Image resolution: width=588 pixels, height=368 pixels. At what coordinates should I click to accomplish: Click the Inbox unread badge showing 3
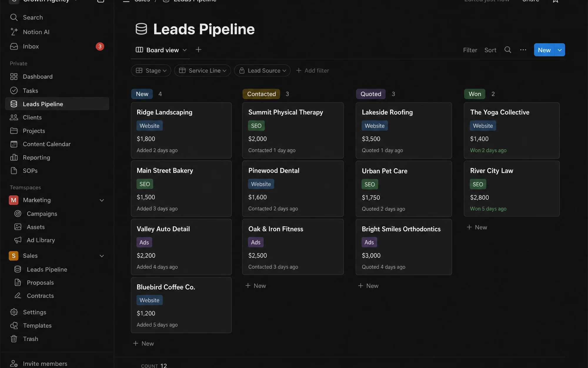tap(100, 47)
